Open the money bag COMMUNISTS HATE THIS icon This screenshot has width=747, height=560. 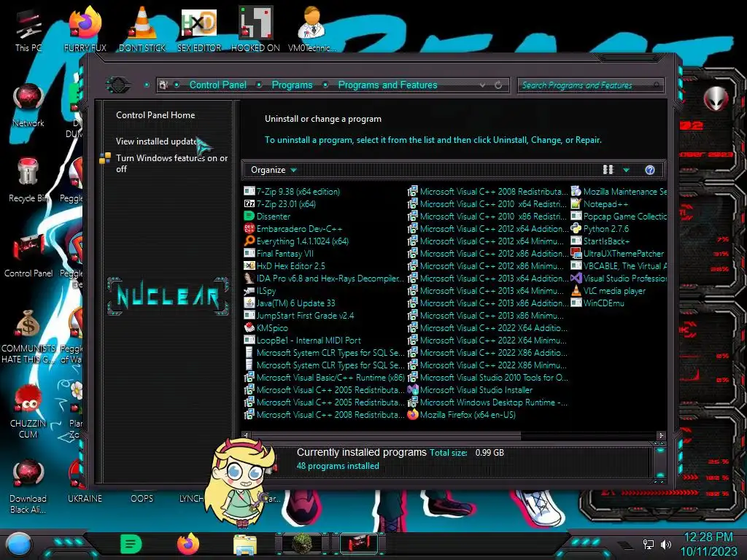pyautogui.click(x=28, y=336)
